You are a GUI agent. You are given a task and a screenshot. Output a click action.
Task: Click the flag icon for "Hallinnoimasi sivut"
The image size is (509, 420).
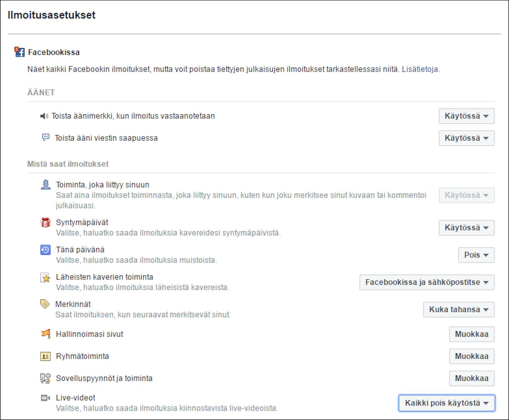(x=45, y=334)
